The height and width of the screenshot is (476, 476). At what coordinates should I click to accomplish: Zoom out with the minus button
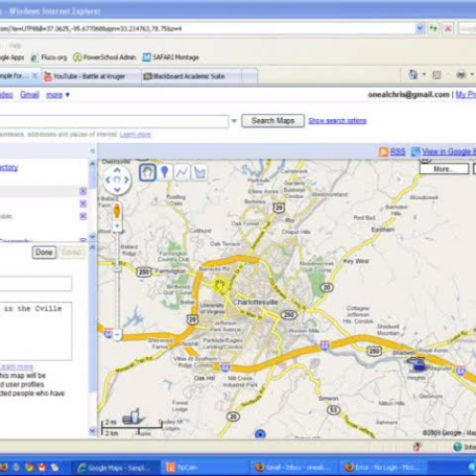117,335
